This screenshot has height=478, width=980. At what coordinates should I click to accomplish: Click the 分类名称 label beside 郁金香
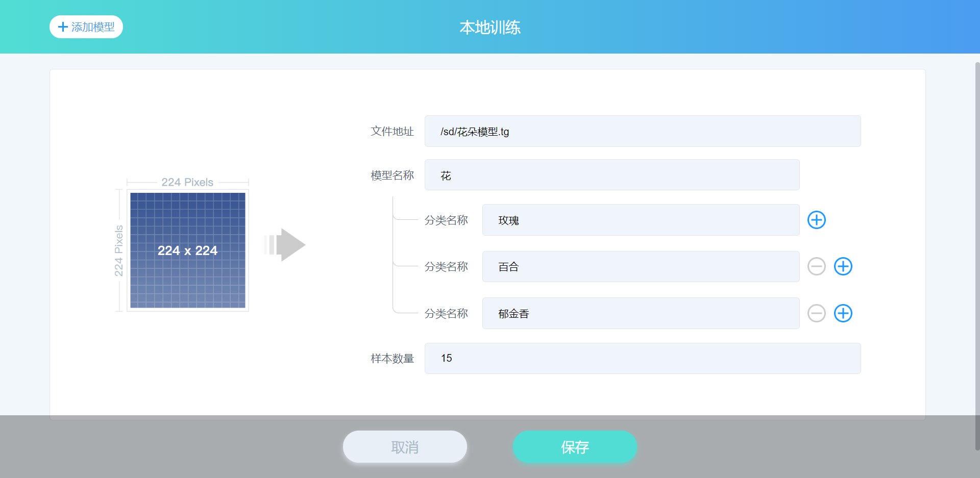(446, 313)
